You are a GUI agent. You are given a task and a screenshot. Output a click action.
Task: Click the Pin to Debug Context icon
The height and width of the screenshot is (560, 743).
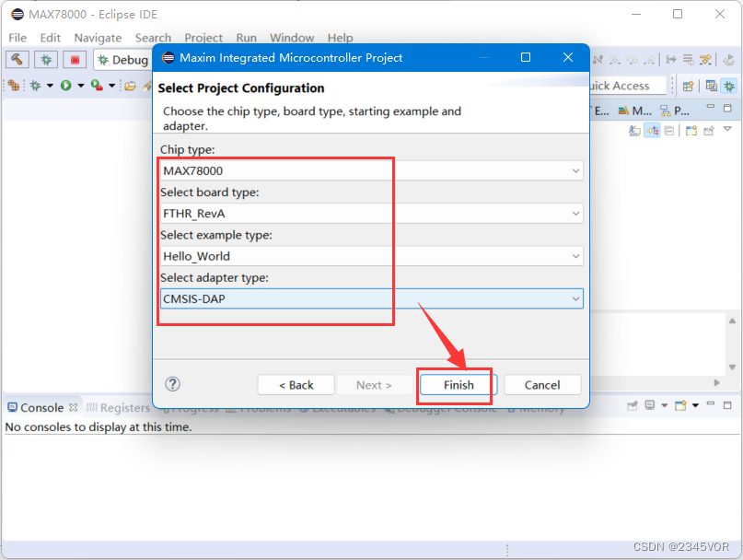(x=709, y=131)
